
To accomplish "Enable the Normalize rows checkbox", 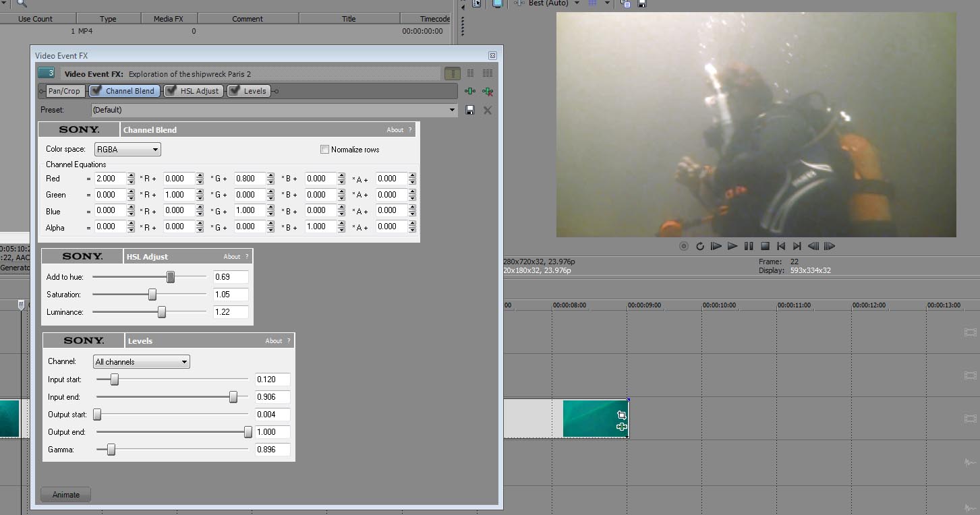I will [x=325, y=150].
